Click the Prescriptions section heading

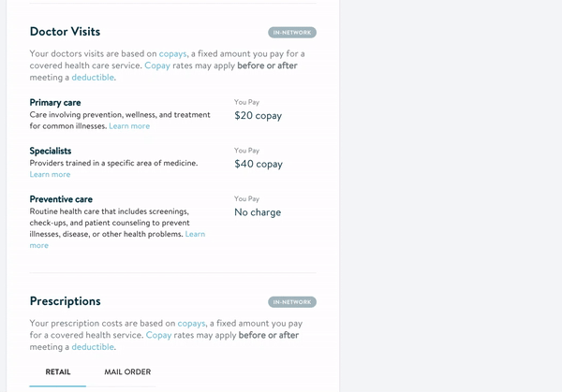66,301
